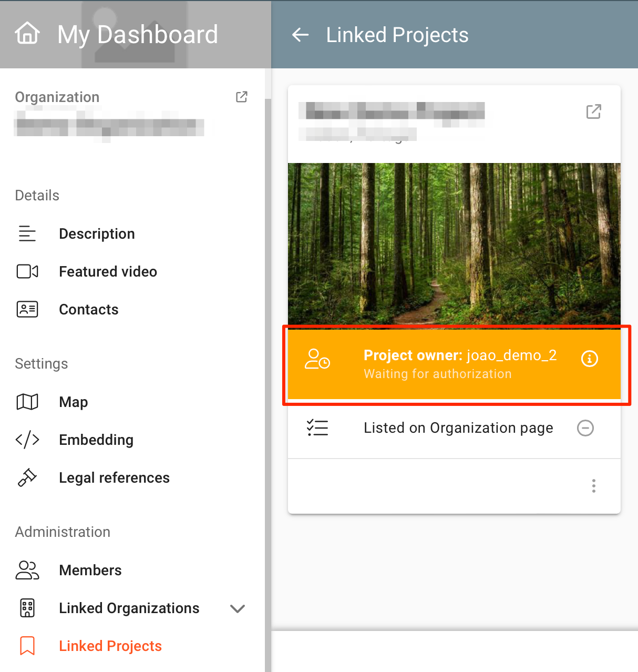Open the Description section
Image resolution: width=638 pixels, height=672 pixels.
97,234
